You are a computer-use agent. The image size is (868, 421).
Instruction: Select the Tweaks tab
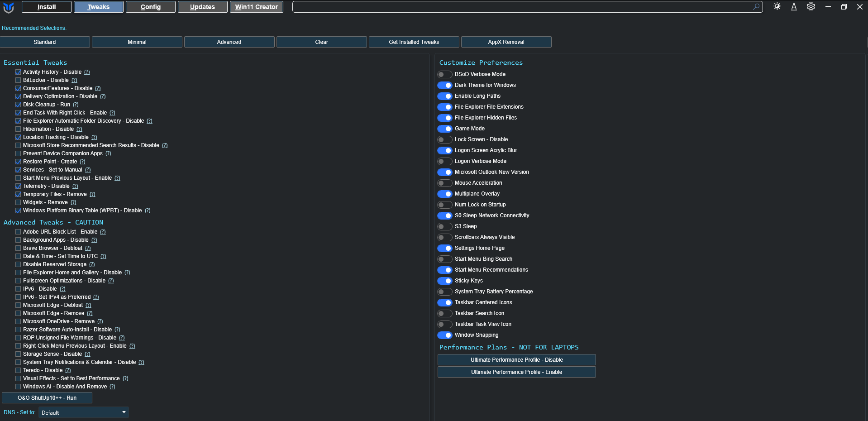[x=99, y=7]
